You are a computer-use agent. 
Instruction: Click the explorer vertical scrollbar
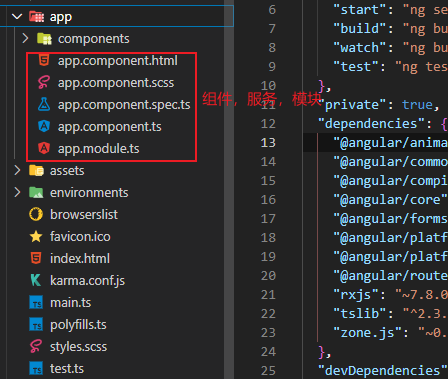pos(229,189)
